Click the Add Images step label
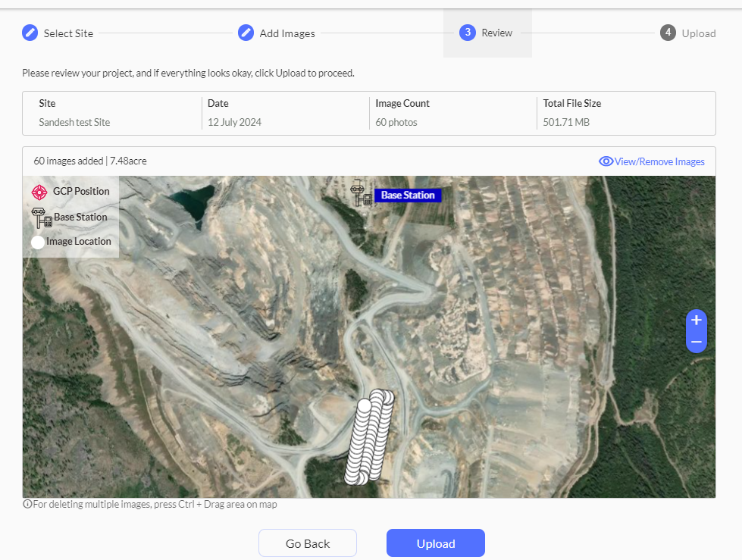Image resolution: width=742 pixels, height=560 pixels. pyautogui.click(x=287, y=33)
